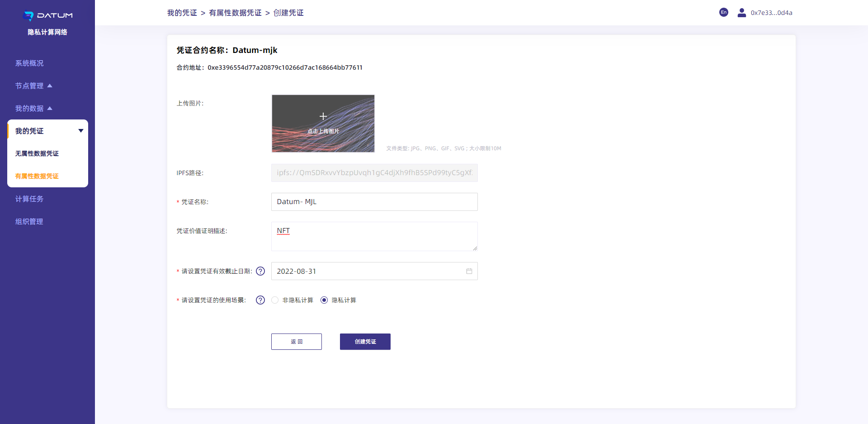Go to 我的凭证 breadcrumb link
The image size is (868, 424).
click(182, 13)
